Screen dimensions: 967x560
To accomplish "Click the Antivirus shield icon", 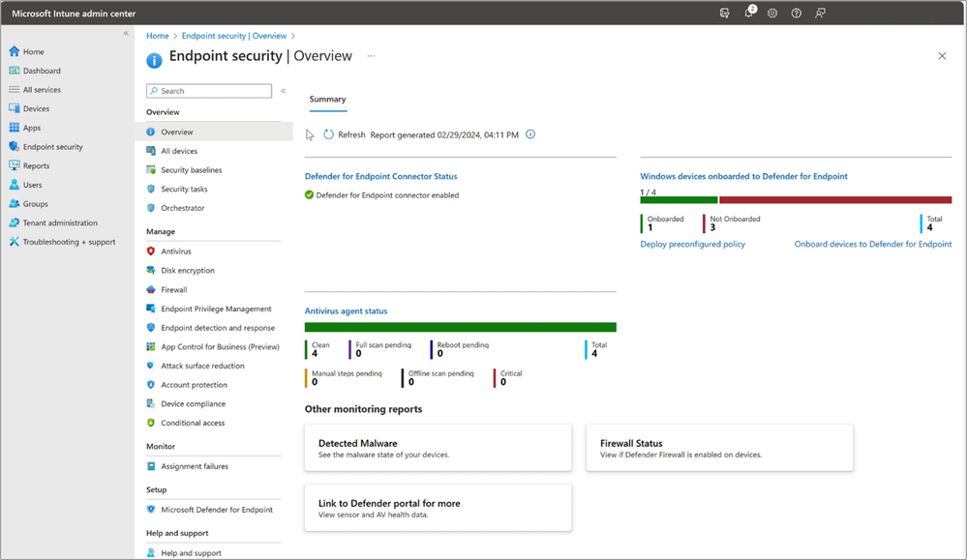I will (151, 251).
